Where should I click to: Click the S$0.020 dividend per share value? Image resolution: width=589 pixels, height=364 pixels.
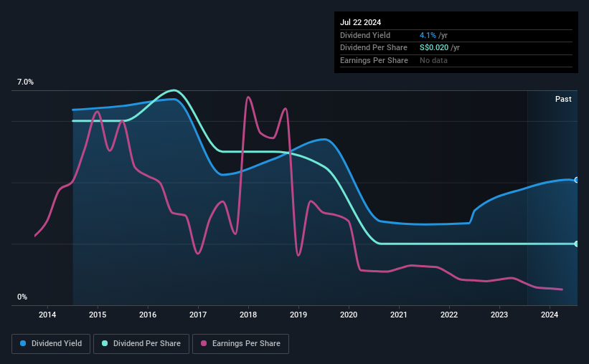(x=434, y=48)
